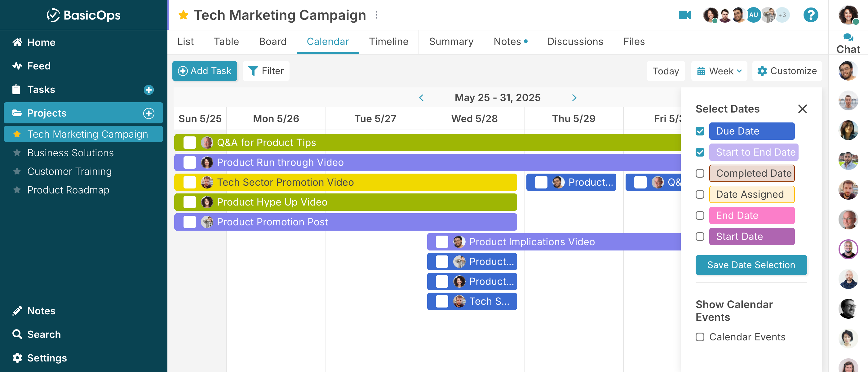Open the Chat panel icon

coord(848,37)
